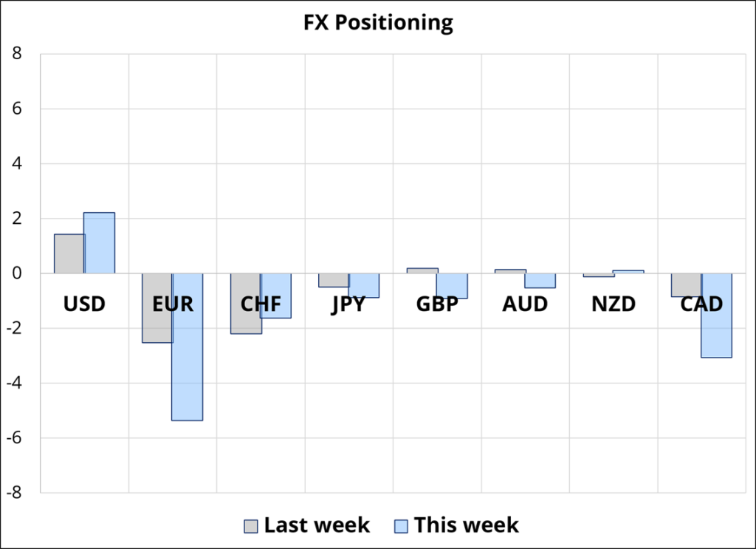
Task: Click the Last week legend label
Action: [x=317, y=525]
